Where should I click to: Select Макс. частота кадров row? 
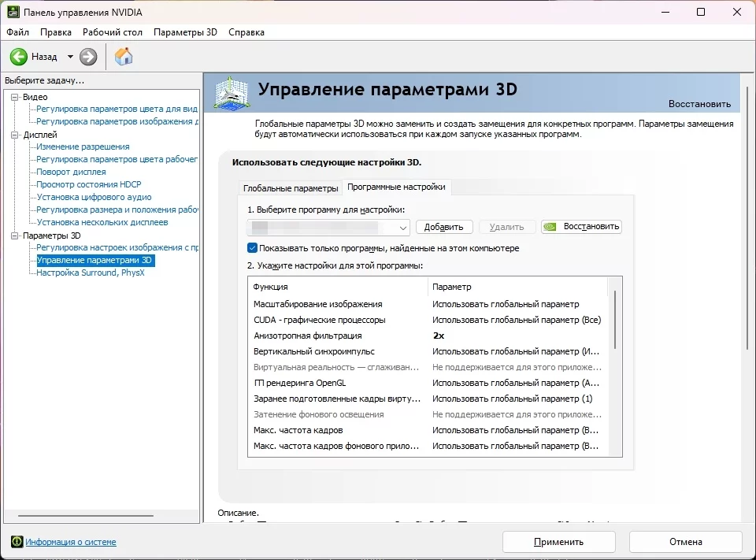428,430
